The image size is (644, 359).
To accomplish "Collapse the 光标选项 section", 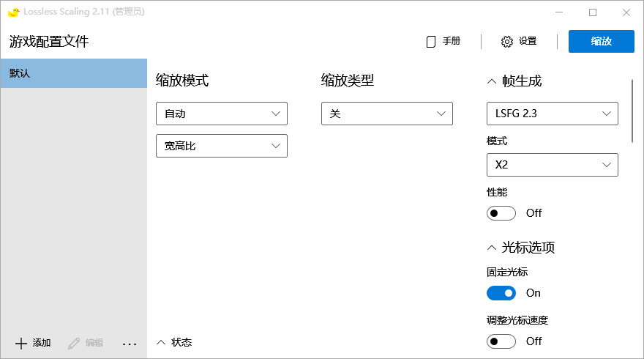I will tap(492, 248).
